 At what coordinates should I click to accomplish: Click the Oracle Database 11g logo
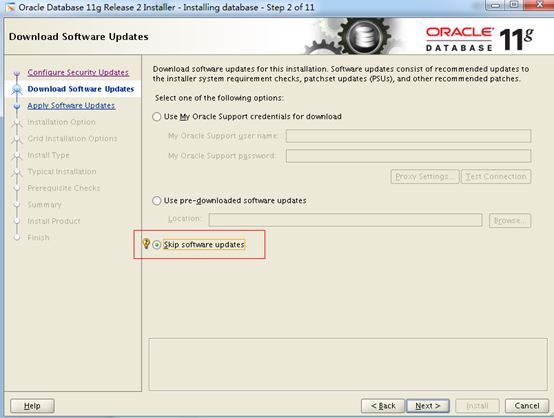(479, 39)
